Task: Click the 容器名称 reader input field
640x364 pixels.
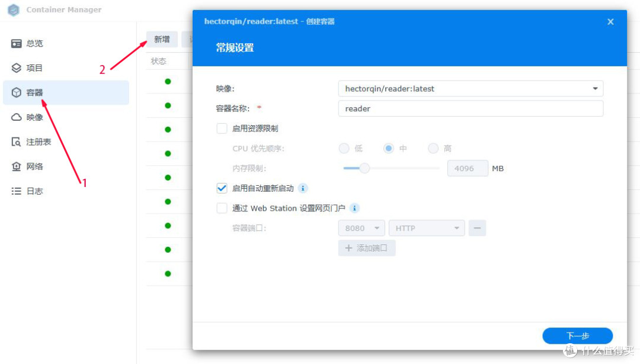Action: coord(471,108)
